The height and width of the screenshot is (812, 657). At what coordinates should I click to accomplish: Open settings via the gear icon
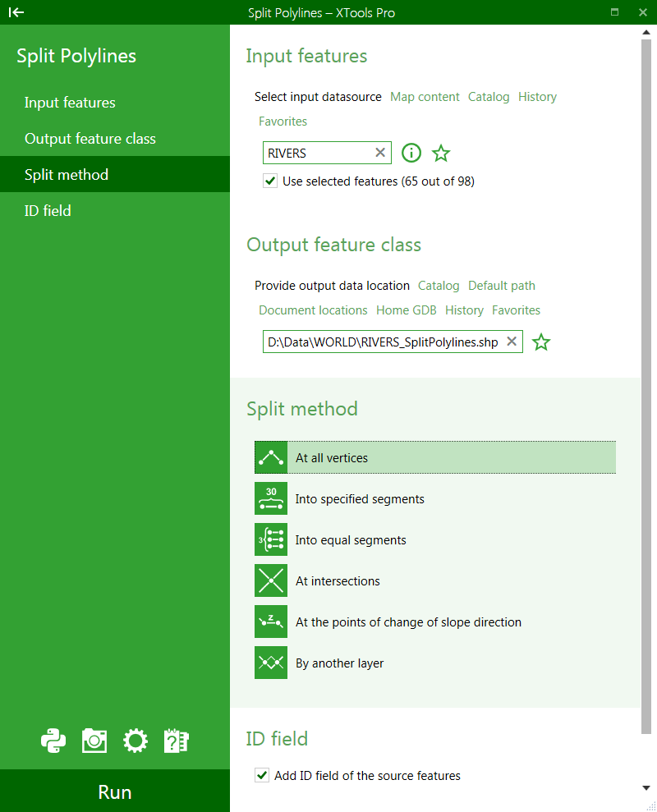pyautogui.click(x=136, y=741)
